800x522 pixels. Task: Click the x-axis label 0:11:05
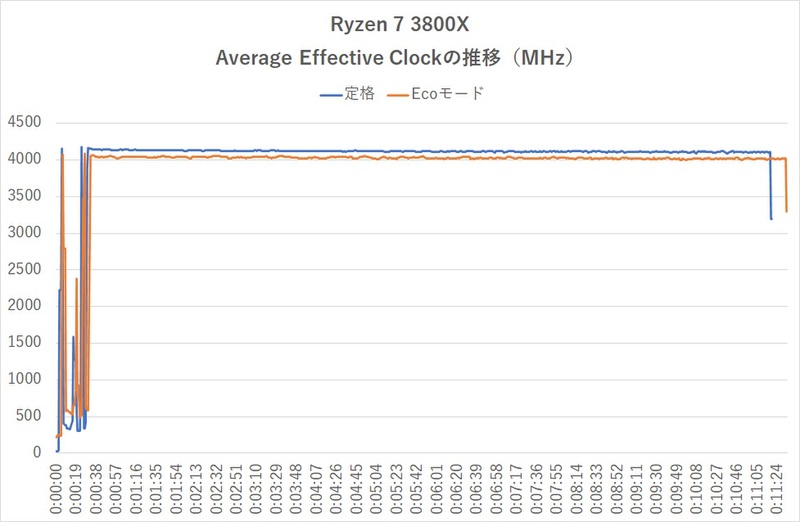tap(757, 489)
